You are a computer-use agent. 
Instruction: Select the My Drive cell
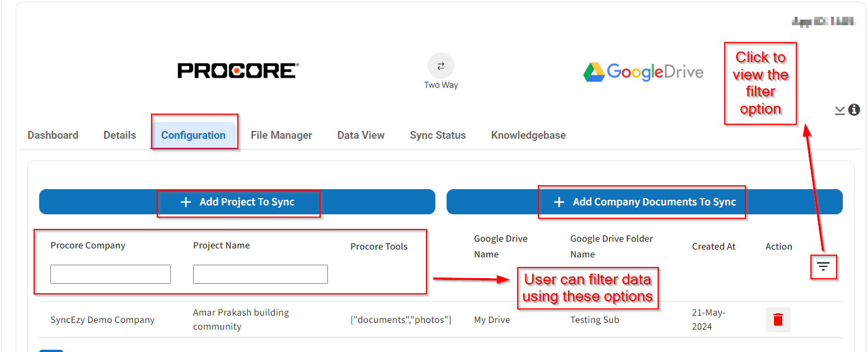tap(492, 320)
